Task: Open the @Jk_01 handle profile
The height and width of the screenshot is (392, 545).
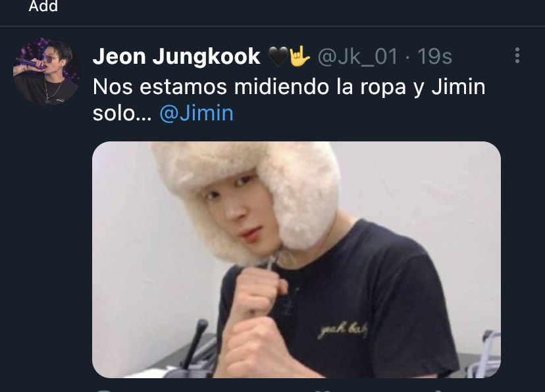Action: [x=357, y=57]
